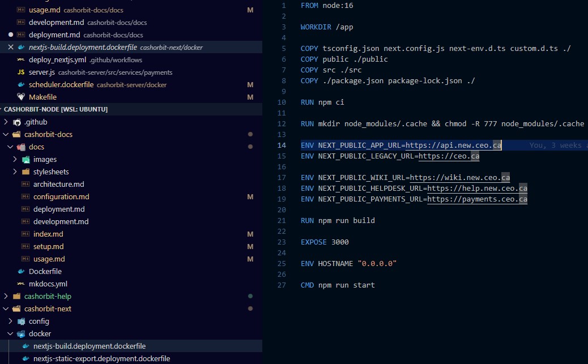The image size is (588, 364).
Task: Open the https://payments.ceo.ca URL link
Action: coord(477,199)
